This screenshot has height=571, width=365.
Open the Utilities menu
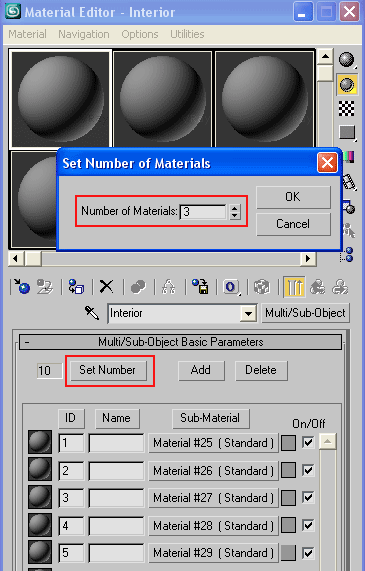[x=187, y=34]
